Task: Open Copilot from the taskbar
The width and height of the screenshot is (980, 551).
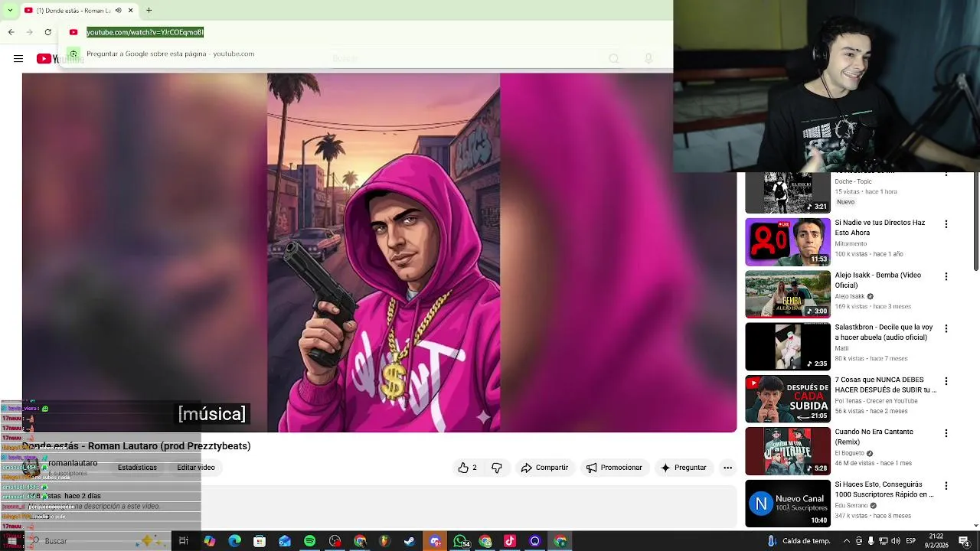Action: pyautogui.click(x=209, y=541)
